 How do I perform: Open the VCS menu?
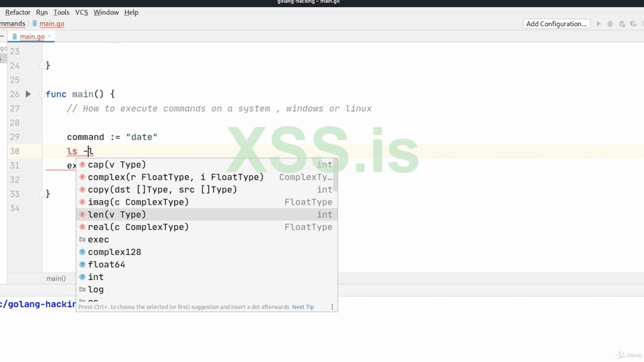click(82, 12)
